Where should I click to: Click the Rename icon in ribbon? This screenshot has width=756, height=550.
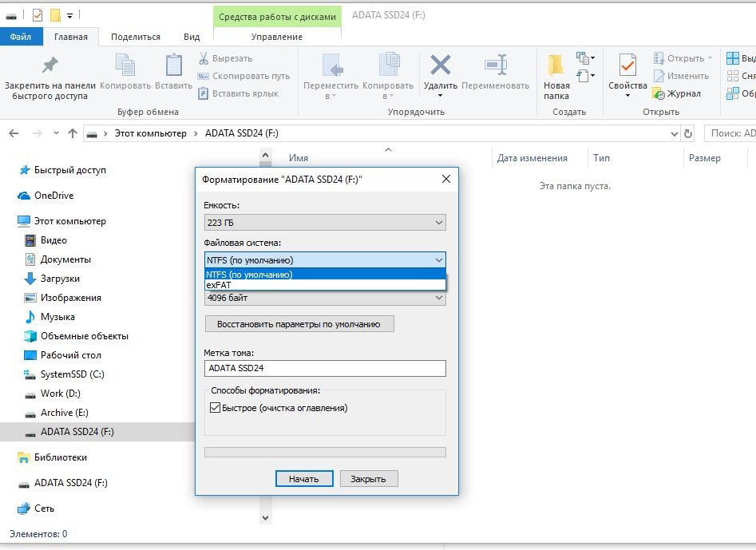pos(495,65)
